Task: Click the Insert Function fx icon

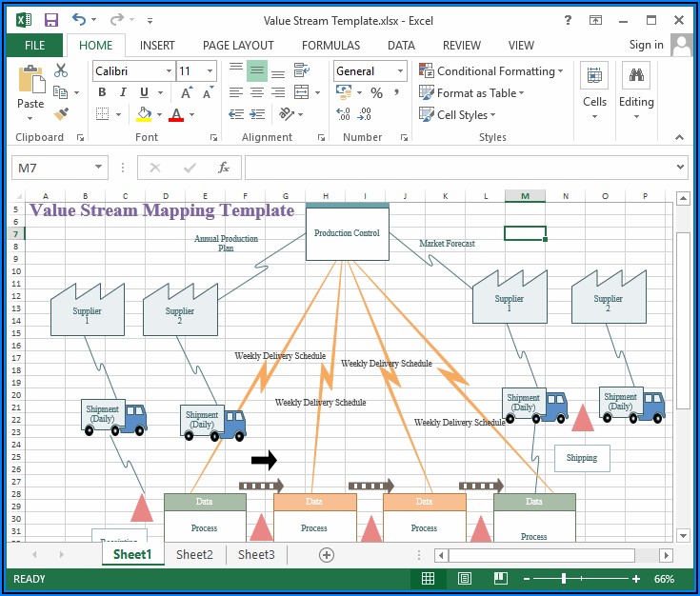Action: (224, 168)
